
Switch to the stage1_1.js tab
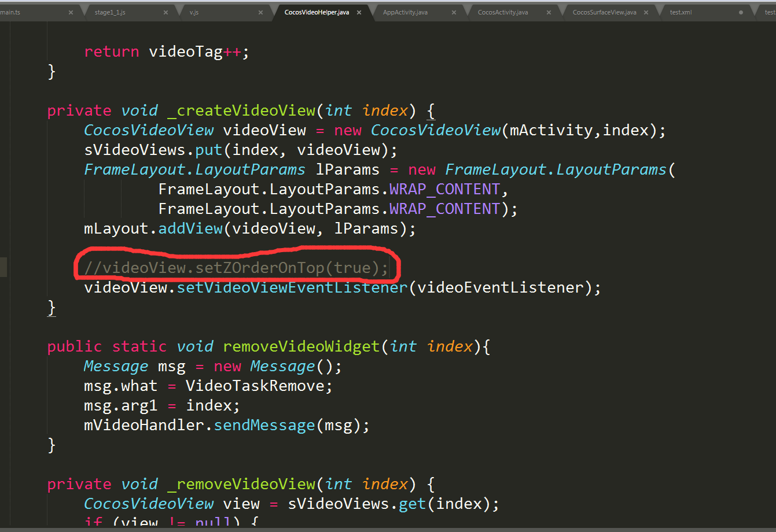click(x=109, y=12)
